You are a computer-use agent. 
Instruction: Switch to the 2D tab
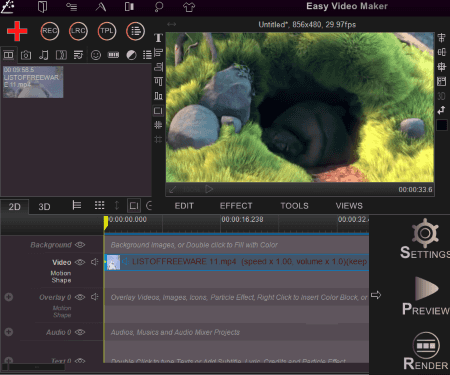click(14, 207)
